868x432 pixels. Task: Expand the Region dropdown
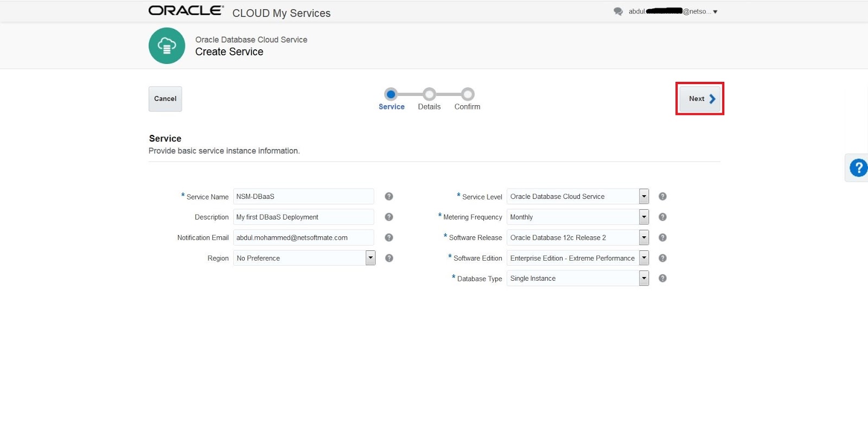pyautogui.click(x=371, y=258)
